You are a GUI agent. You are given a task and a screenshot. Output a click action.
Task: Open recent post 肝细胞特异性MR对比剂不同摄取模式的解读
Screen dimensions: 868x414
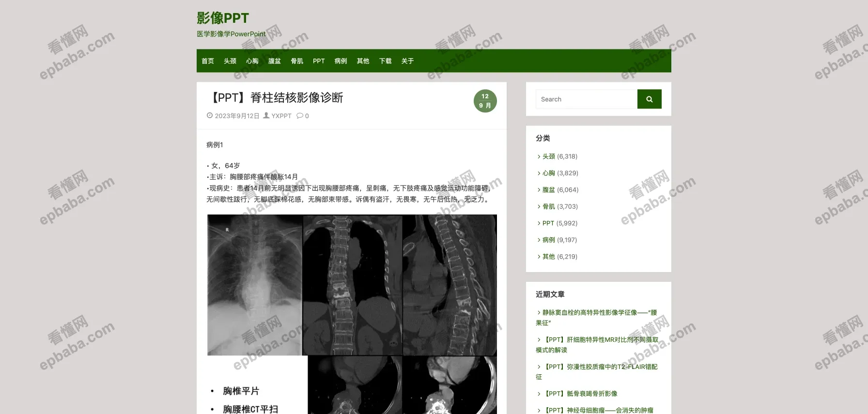(x=597, y=345)
